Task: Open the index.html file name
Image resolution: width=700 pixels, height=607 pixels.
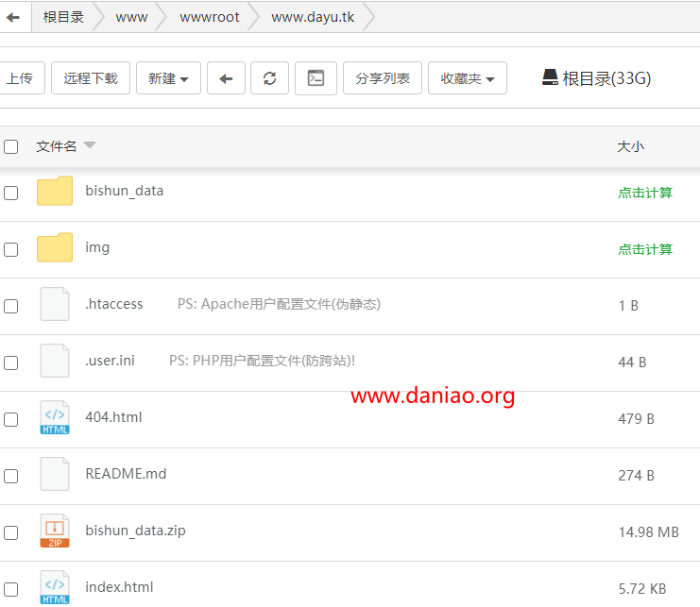Action: click(119, 587)
